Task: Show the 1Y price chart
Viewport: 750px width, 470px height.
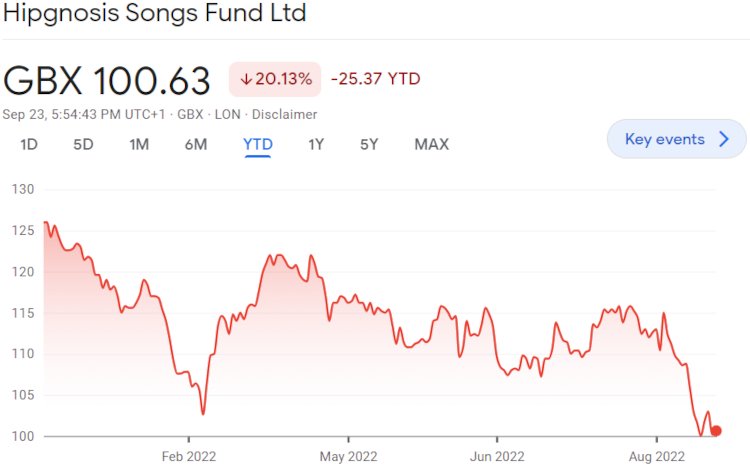Action: click(316, 144)
